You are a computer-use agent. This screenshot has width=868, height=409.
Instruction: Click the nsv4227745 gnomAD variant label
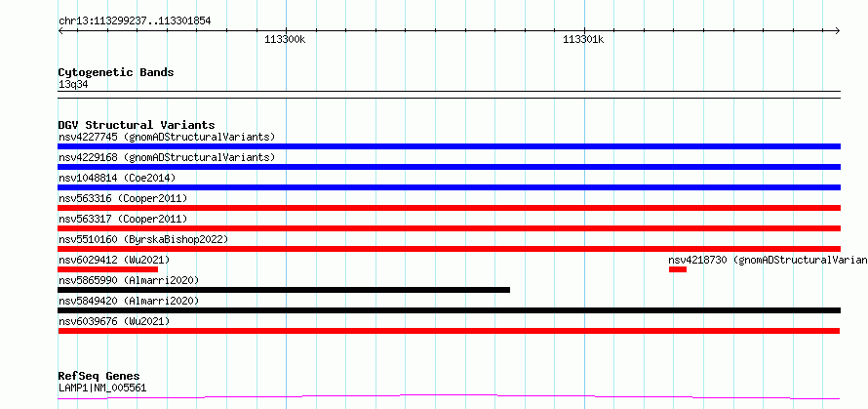click(167, 137)
